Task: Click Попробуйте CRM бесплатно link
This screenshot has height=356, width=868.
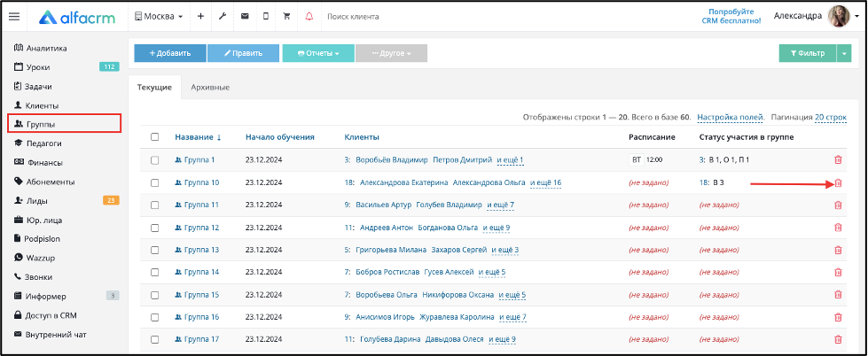Action: pyautogui.click(x=731, y=17)
